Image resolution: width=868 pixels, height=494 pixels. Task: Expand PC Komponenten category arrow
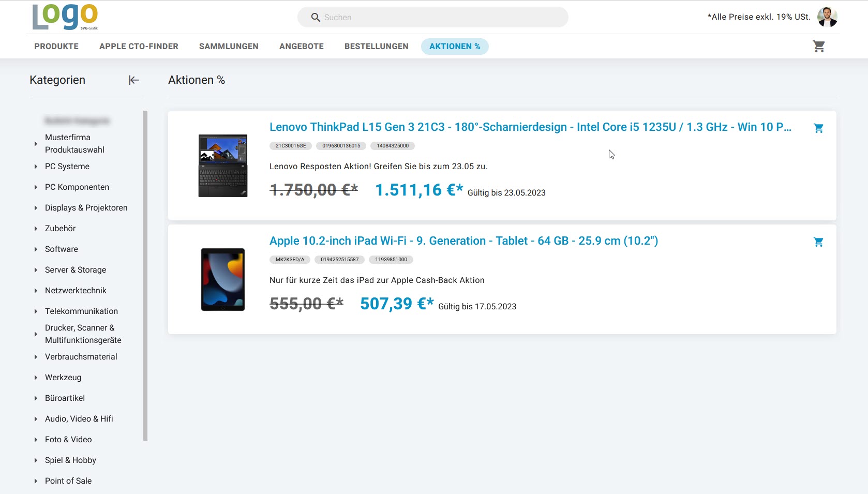point(36,187)
